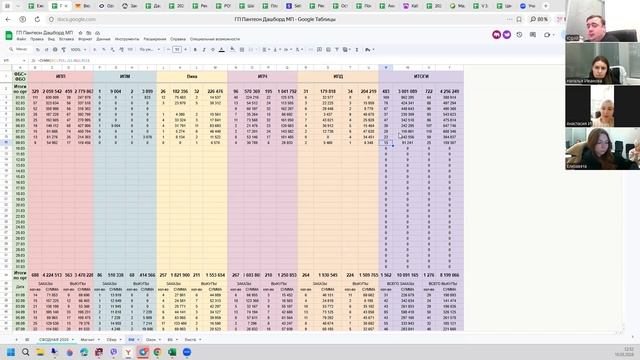This screenshot has height=360, width=640.
Task: Open the Правка menu
Action: (x=37, y=39)
